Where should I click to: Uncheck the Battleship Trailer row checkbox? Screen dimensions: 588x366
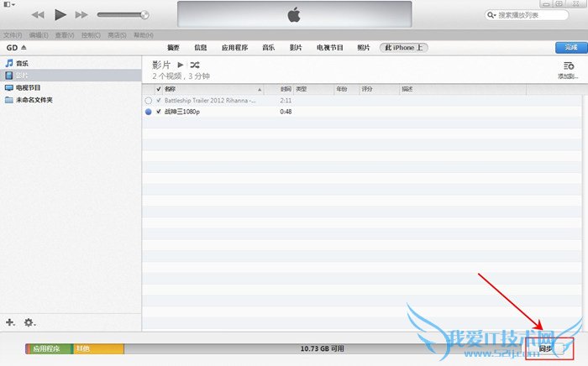click(159, 101)
